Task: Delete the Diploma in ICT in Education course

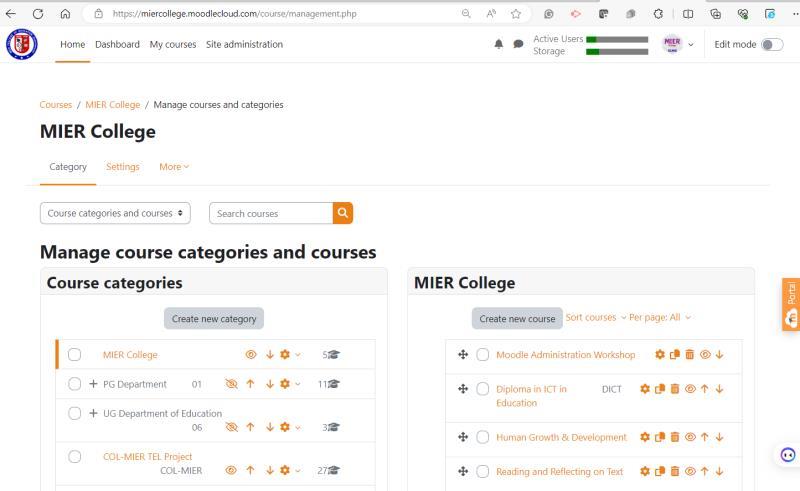Action: [x=674, y=389]
